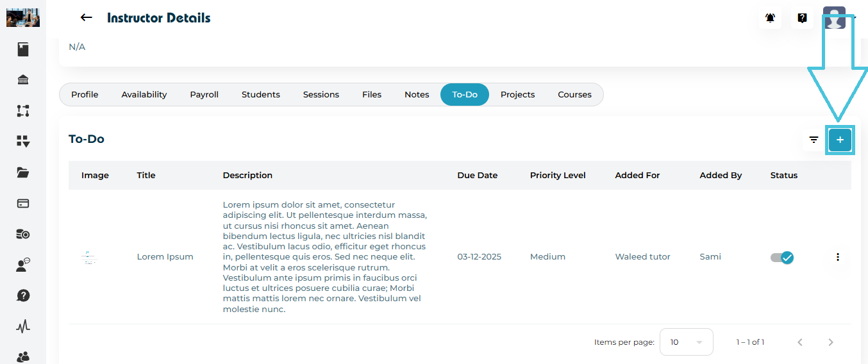Switch to the Availability tab
The image size is (868, 364).
[x=144, y=94]
